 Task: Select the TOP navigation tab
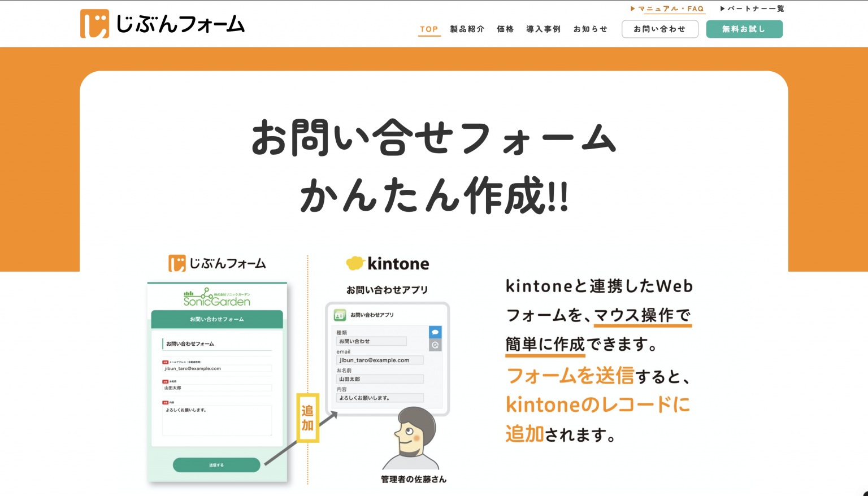(x=429, y=29)
